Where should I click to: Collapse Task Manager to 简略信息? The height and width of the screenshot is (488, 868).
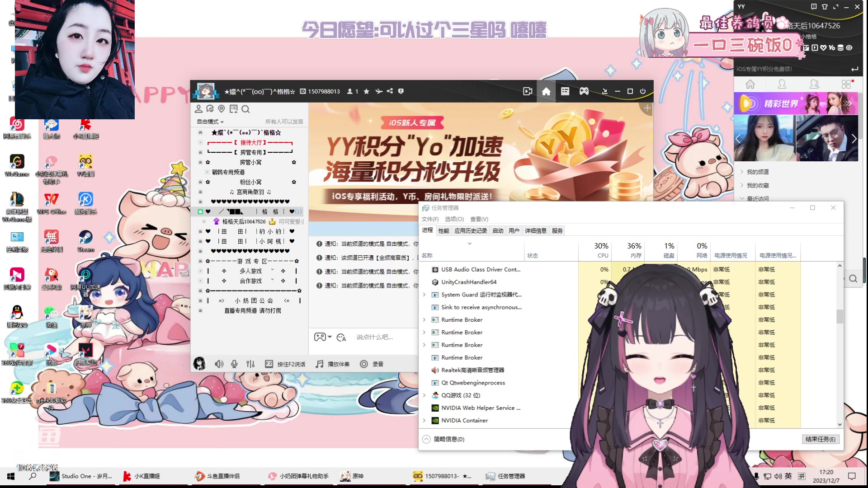443,439
